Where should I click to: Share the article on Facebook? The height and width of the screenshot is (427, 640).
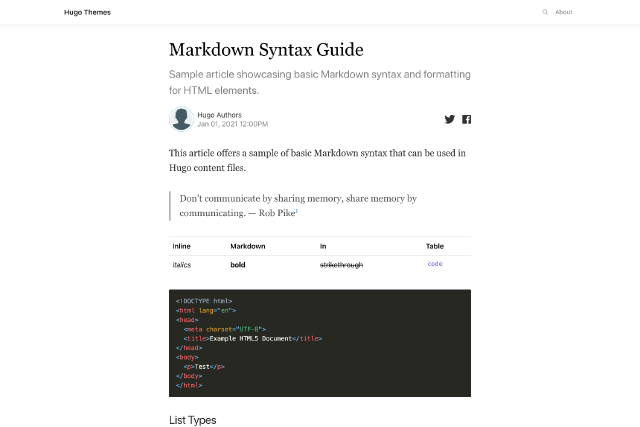click(466, 119)
